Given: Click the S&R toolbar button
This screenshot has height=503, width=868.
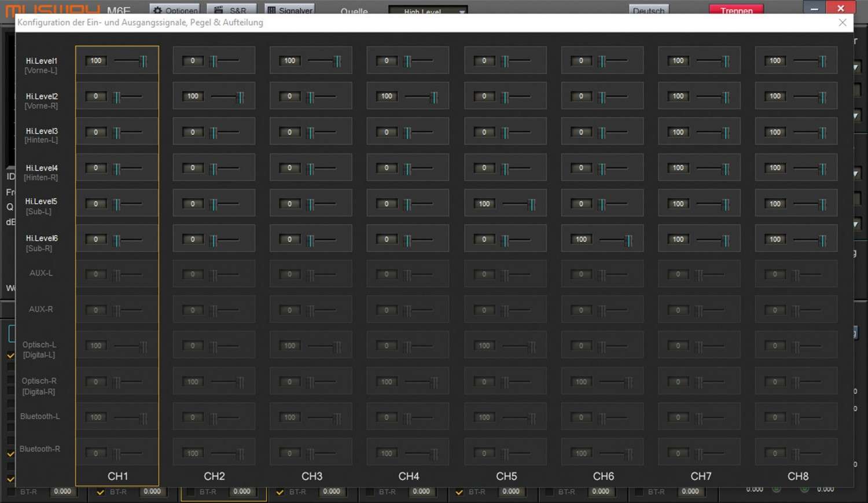Looking at the screenshot, I should pos(231,10).
